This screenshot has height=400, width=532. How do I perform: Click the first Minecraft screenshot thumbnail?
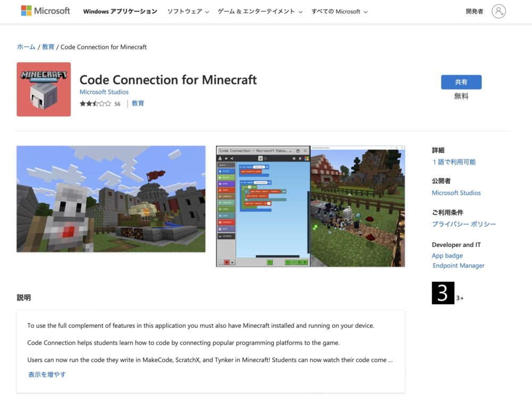(111, 198)
